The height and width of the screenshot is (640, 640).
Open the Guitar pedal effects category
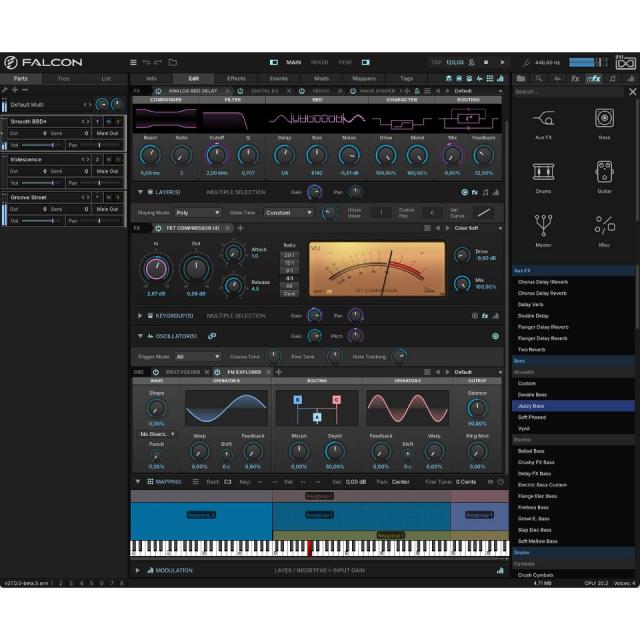click(604, 172)
